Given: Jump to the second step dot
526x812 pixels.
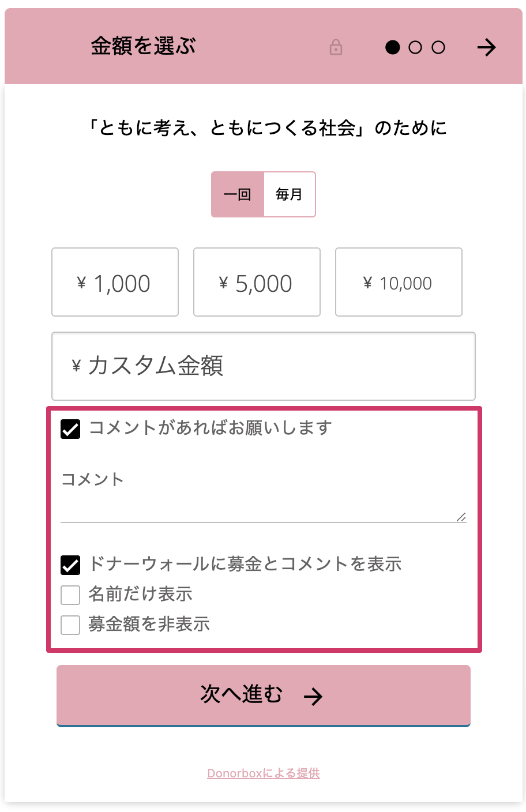Looking at the screenshot, I should click(415, 47).
